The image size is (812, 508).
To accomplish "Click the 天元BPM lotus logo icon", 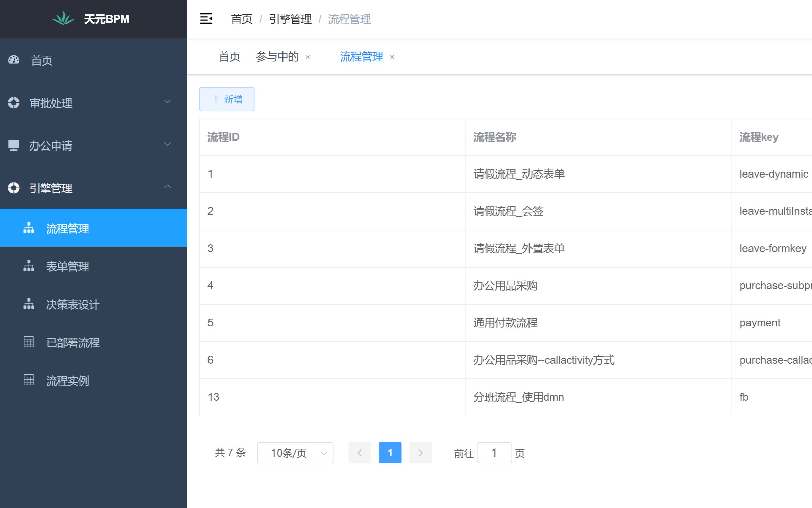I will coord(63,19).
